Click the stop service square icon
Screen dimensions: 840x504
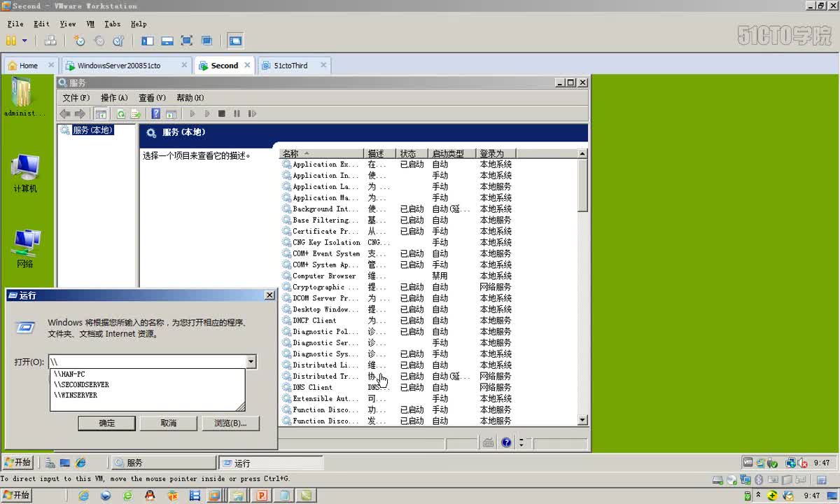[x=222, y=113]
